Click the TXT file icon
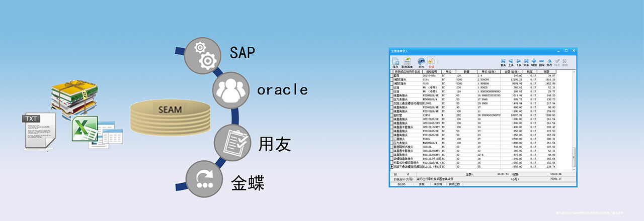The image size is (644, 221). 38,131
